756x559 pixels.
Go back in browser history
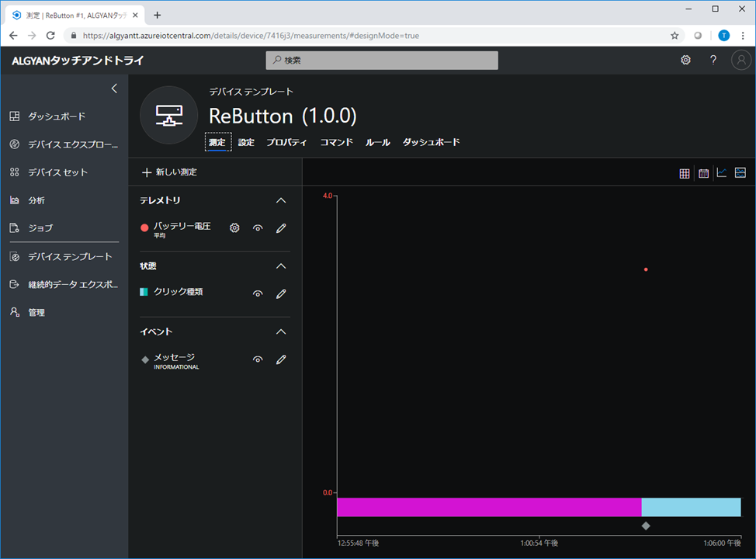[x=13, y=35]
